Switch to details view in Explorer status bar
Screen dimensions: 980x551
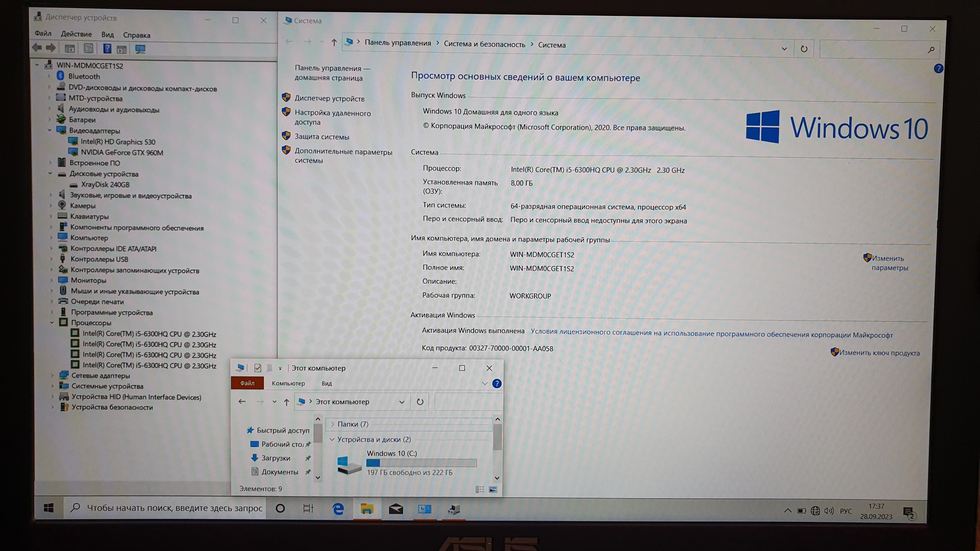[480, 489]
